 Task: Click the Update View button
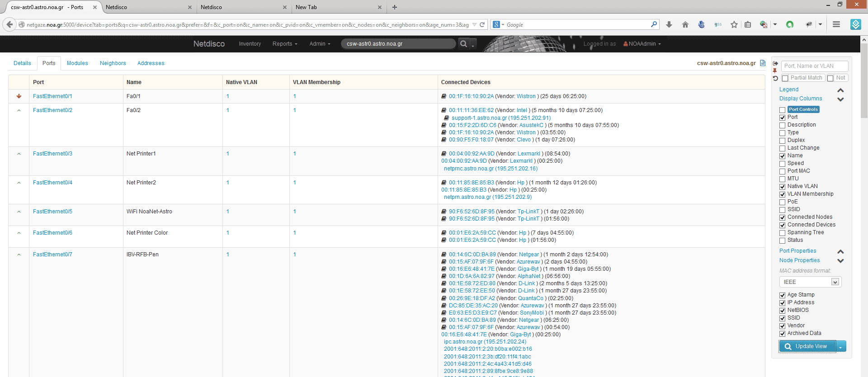click(807, 347)
